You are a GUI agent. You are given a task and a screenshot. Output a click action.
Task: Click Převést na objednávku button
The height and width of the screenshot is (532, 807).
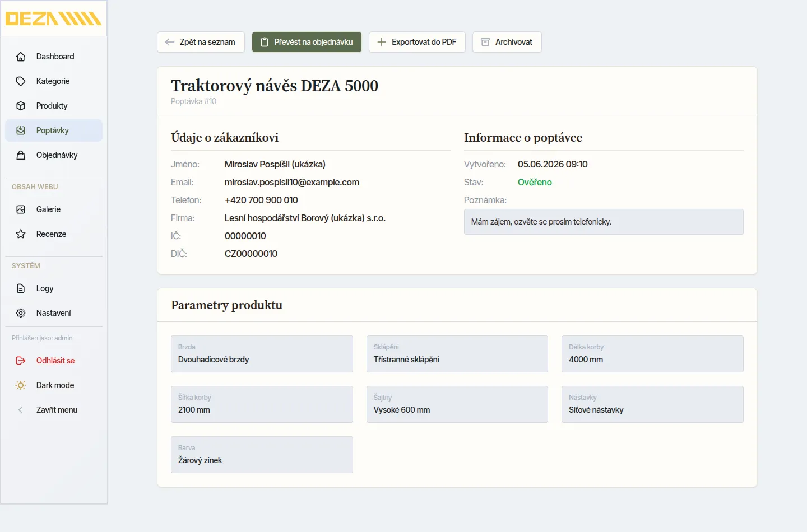[x=307, y=42]
